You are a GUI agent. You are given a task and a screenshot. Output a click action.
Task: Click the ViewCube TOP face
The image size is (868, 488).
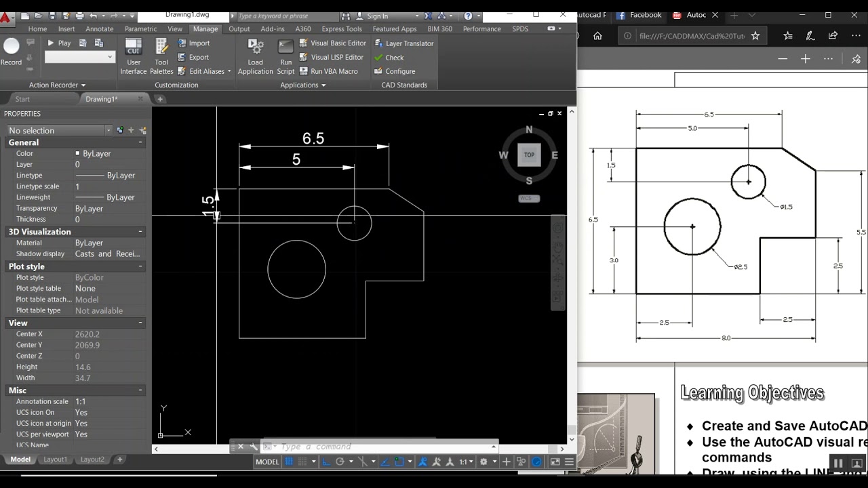[x=529, y=155]
